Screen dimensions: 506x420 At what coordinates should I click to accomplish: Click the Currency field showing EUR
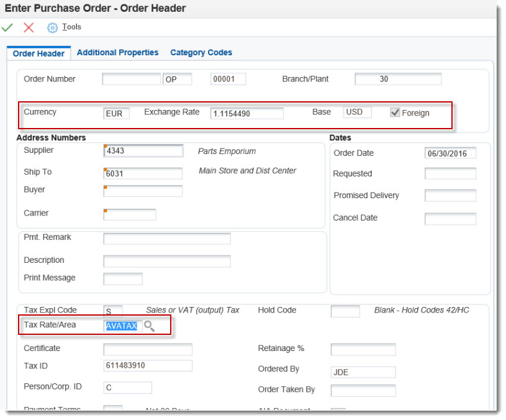click(x=117, y=113)
